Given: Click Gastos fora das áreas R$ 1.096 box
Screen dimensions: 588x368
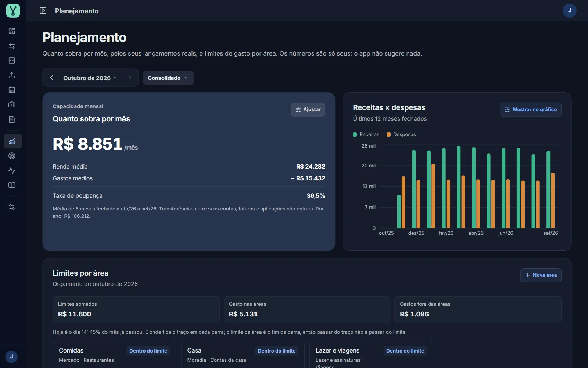Looking at the screenshot, I should pos(478,310).
